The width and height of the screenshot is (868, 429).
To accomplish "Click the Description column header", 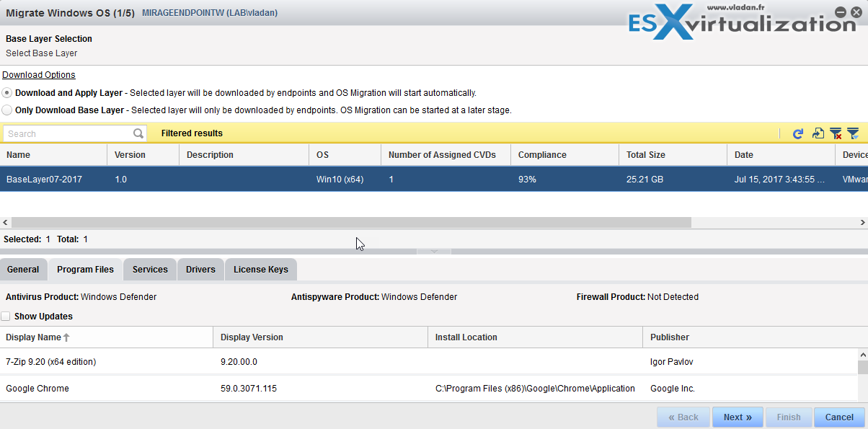I will [x=244, y=155].
